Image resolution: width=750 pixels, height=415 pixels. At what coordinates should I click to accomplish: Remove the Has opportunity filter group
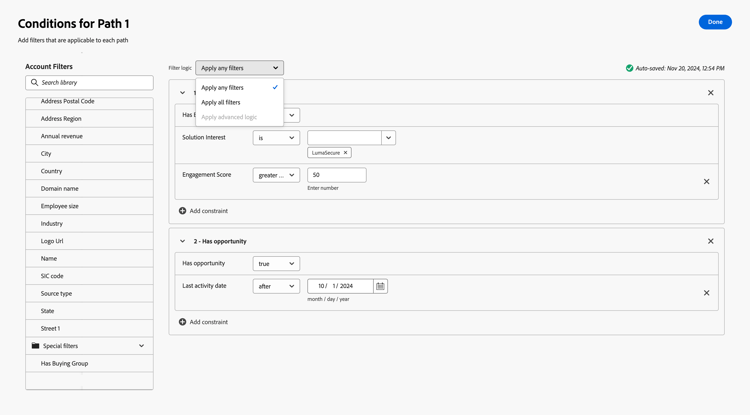click(x=711, y=241)
